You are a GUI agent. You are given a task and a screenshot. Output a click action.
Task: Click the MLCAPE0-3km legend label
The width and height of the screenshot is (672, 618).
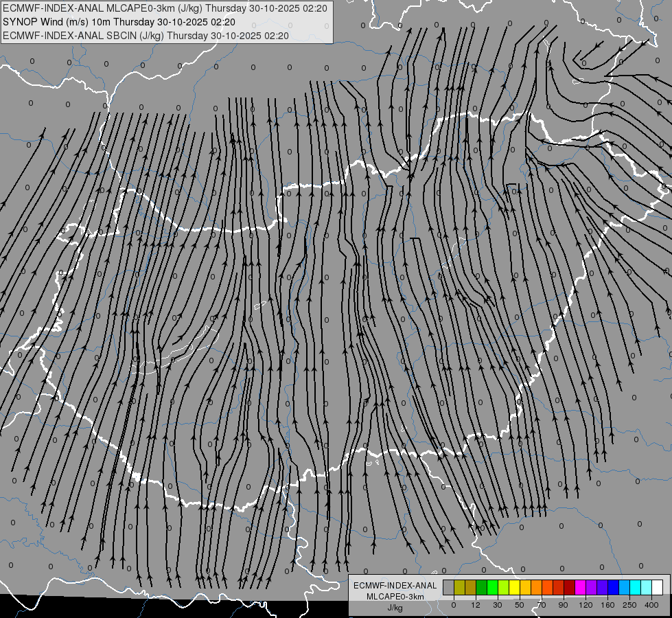(395, 597)
